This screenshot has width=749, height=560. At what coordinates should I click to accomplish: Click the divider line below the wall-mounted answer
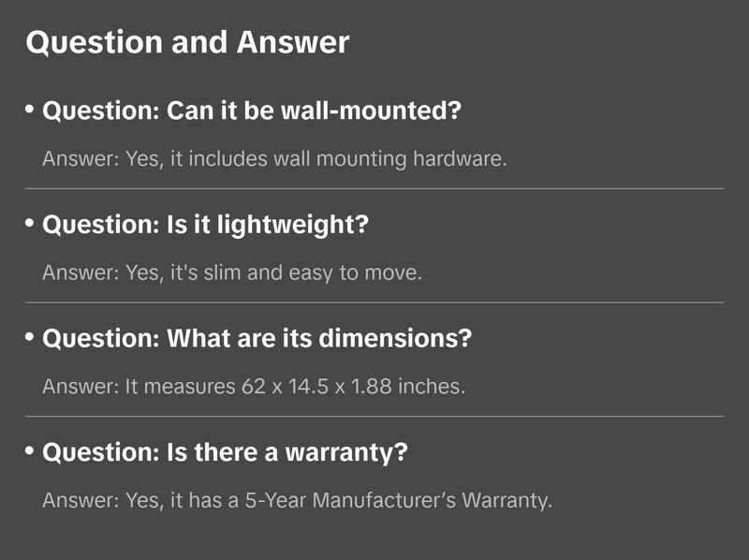pyautogui.click(x=374, y=188)
